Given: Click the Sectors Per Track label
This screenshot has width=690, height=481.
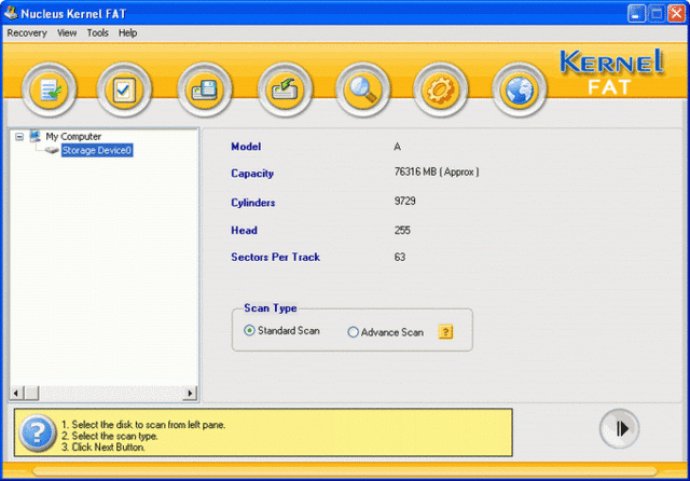Looking at the screenshot, I should 275,257.
